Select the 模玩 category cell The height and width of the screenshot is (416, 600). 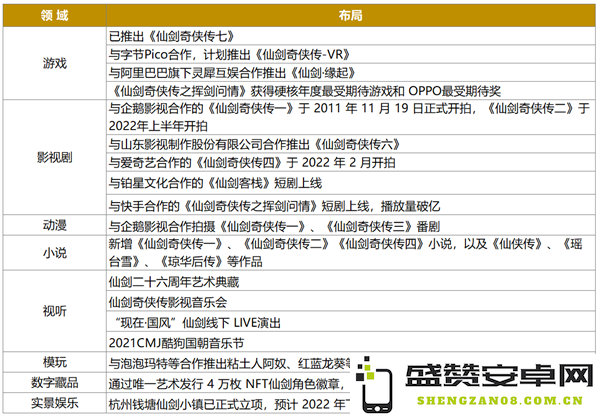(54, 362)
